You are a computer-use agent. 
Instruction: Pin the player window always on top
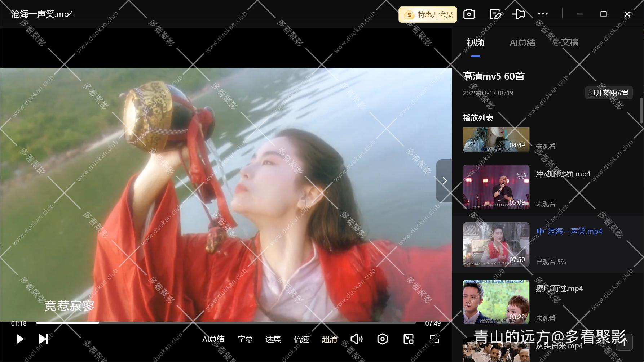519,14
